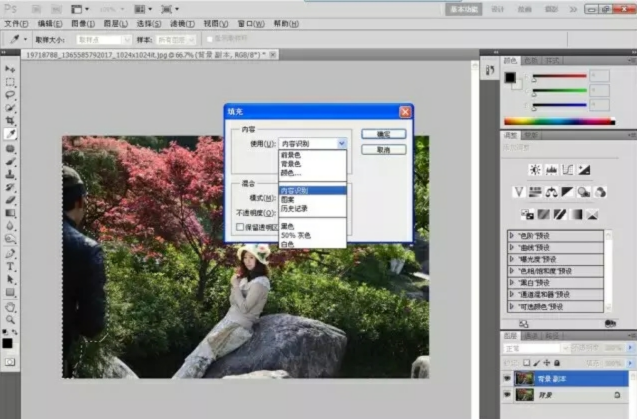Switch to the 通道 tab

tap(531, 336)
